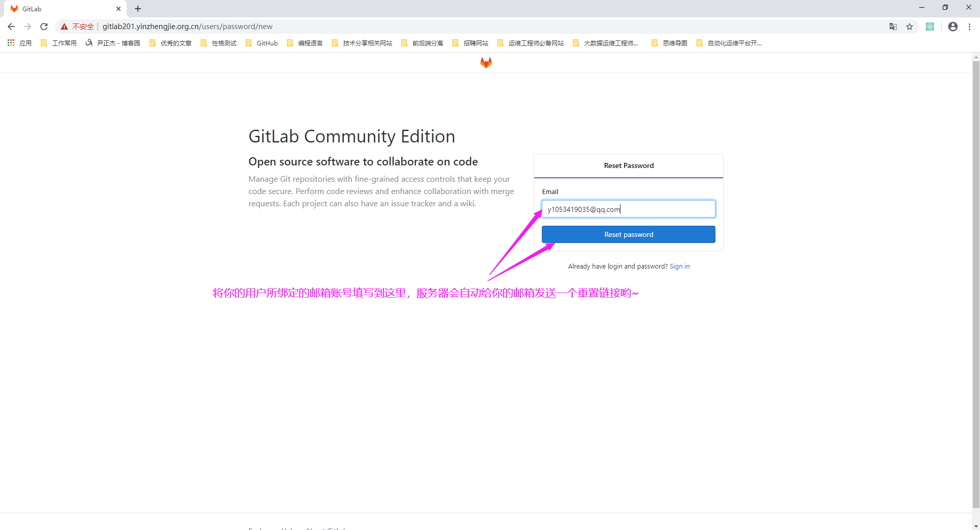Go back with the browser back arrow
The height and width of the screenshot is (530, 980).
pyautogui.click(x=11, y=27)
